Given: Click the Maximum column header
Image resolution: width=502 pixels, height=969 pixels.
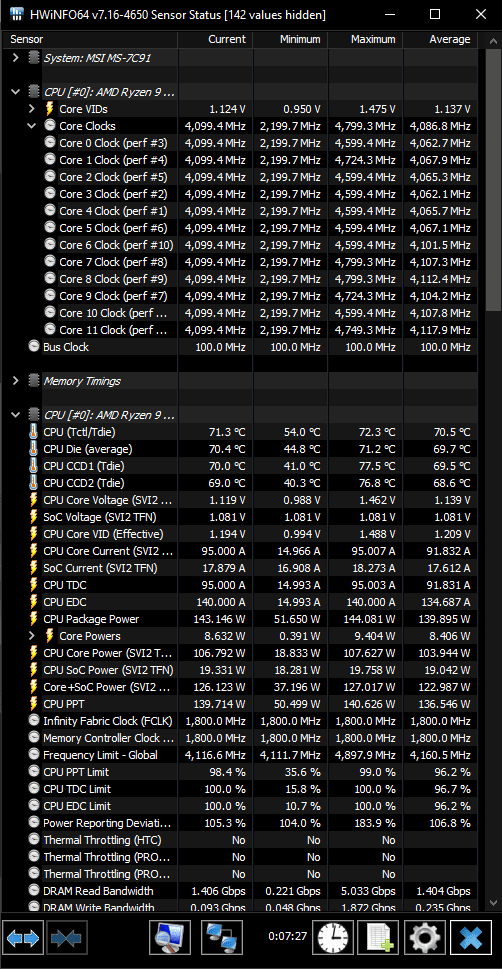Looking at the screenshot, I should pyautogui.click(x=365, y=39).
